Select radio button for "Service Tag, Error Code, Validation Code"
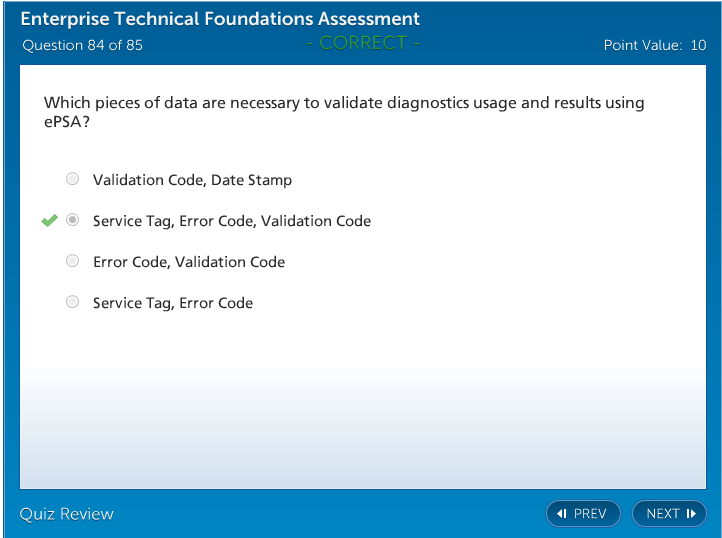The image size is (722, 538). coord(72,221)
